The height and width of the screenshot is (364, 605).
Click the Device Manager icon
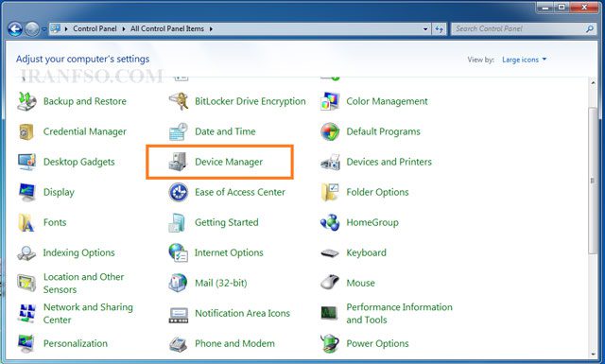click(179, 162)
